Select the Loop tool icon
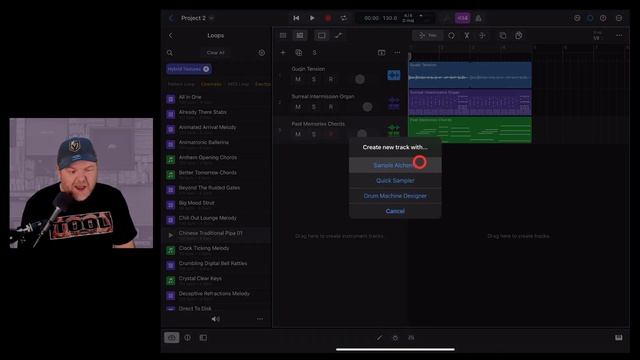 coord(451,36)
